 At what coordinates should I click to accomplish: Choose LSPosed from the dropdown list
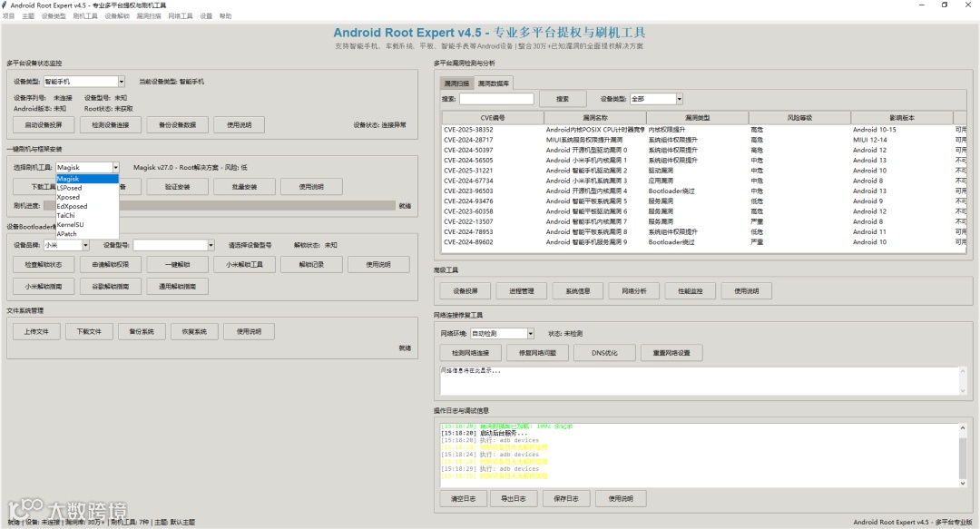tap(87, 188)
